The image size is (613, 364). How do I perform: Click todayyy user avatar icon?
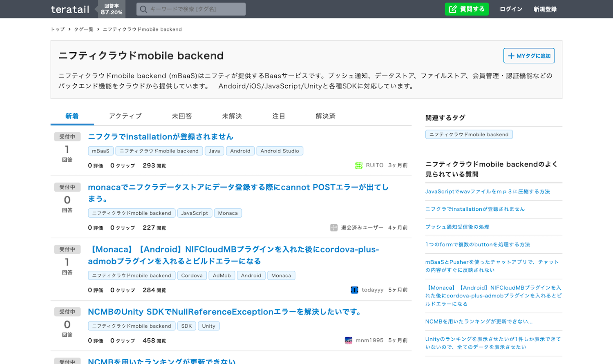point(354,290)
